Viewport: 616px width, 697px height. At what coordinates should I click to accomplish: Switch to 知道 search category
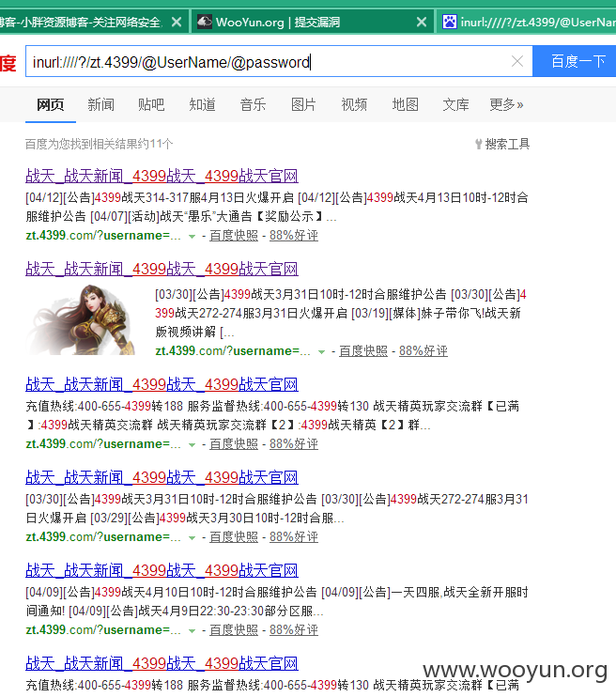(202, 105)
